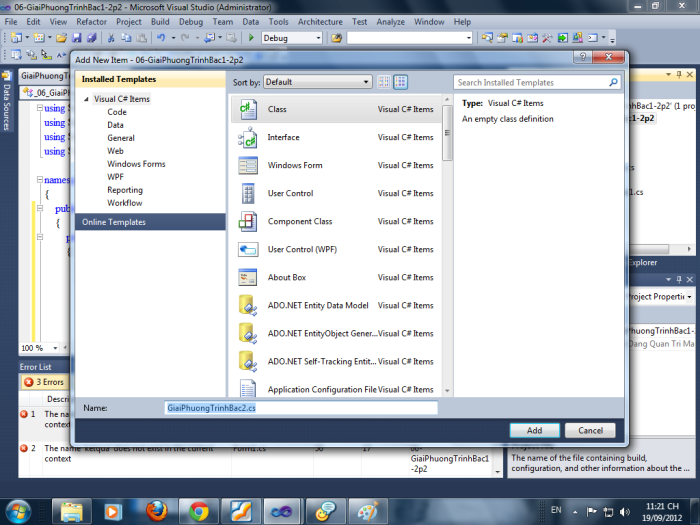Pick the User Control template

click(337, 194)
